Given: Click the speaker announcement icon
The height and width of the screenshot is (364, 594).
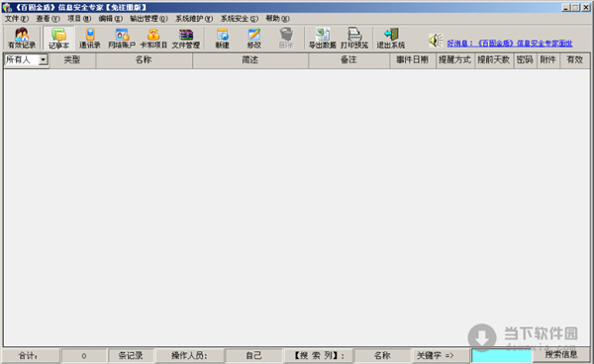Looking at the screenshot, I should (436, 41).
